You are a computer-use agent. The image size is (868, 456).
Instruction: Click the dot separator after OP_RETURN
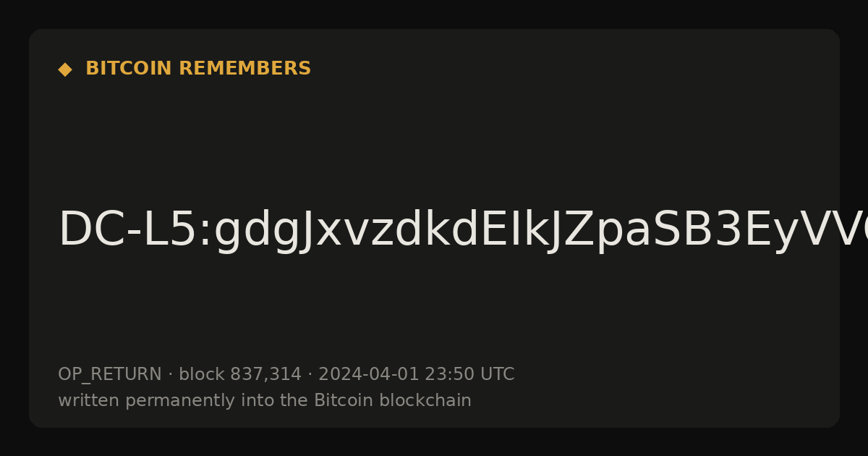tap(170, 375)
